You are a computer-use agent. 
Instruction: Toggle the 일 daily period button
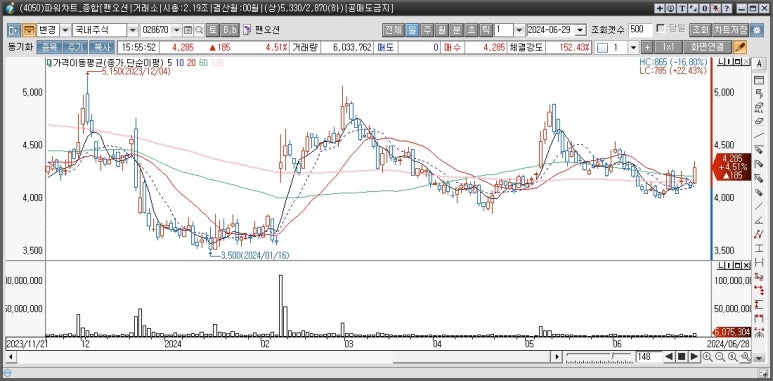pos(412,30)
